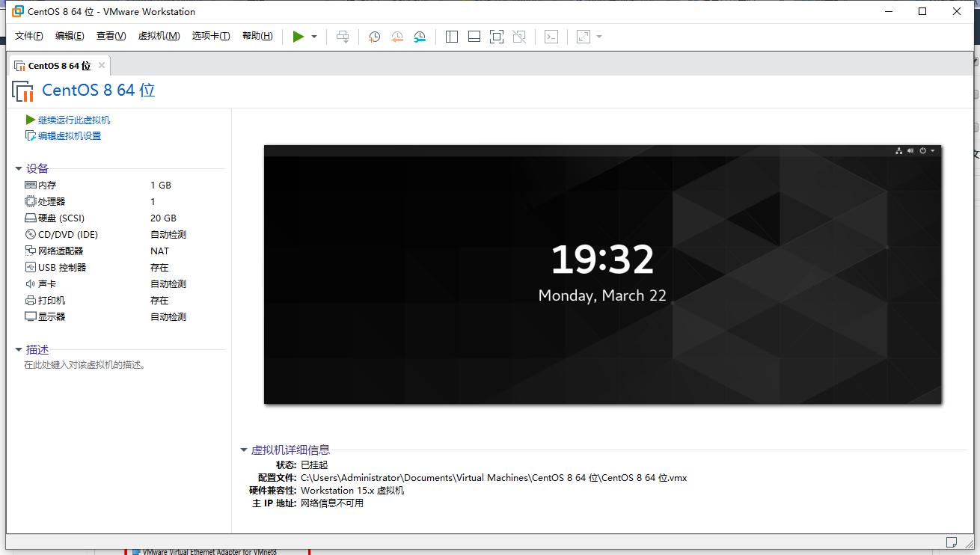The height and width of the screenshot is (555, 980).
Task: Click the VMware Workstation title bar icon
Action: [x=18, y=12]
